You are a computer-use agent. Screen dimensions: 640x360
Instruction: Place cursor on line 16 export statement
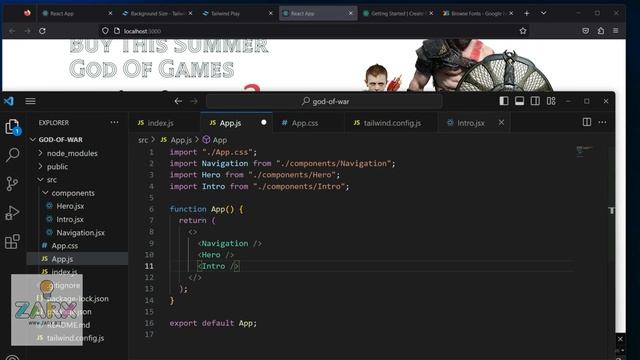(x=213, y=323)
